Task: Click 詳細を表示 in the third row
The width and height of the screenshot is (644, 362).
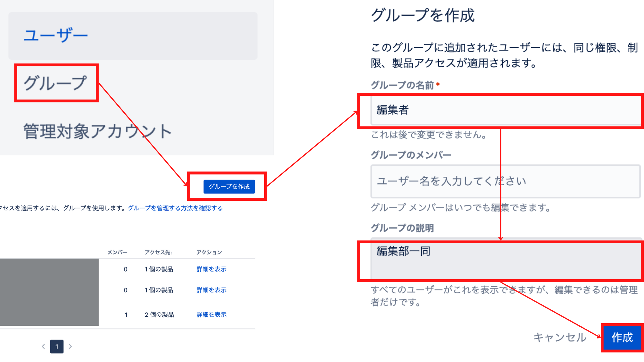Action: coord(211,315)
